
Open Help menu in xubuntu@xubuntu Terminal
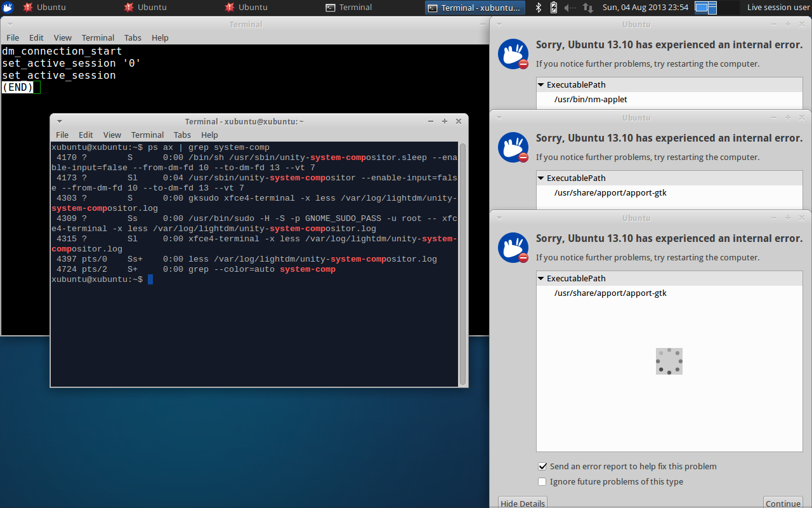(x=209, y=135)
